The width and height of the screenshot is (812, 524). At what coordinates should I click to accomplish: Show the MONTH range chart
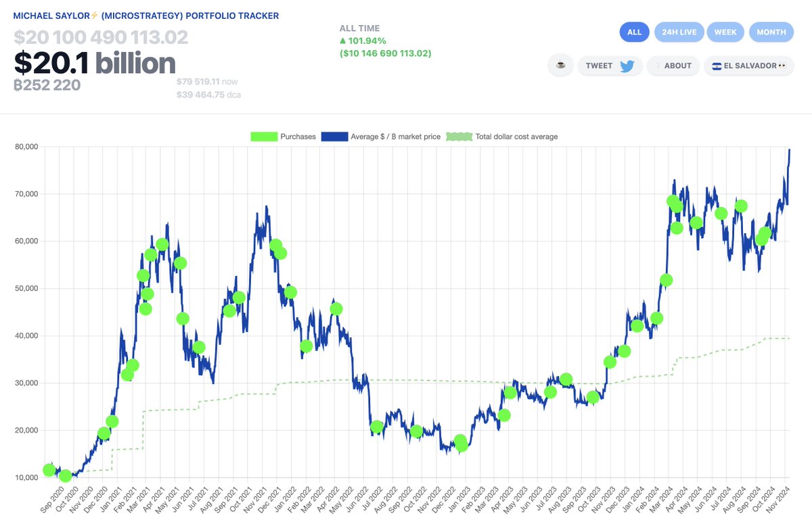pyautogui.click(x=771, y=32)
